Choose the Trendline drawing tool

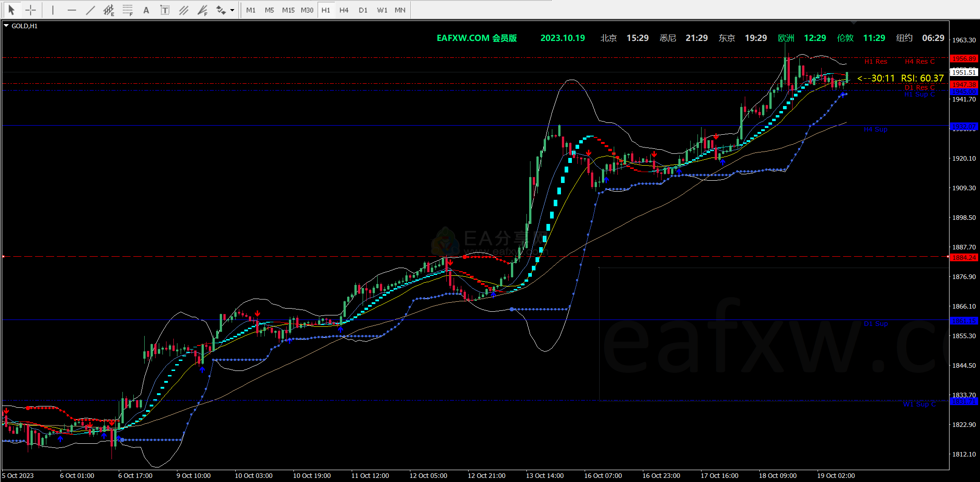coord(90,10)
